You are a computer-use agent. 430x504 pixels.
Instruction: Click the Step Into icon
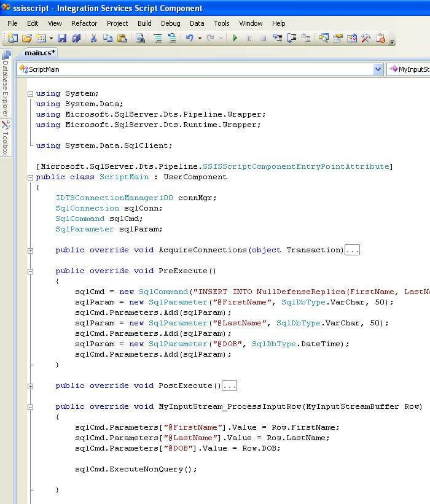coord(277,38)
